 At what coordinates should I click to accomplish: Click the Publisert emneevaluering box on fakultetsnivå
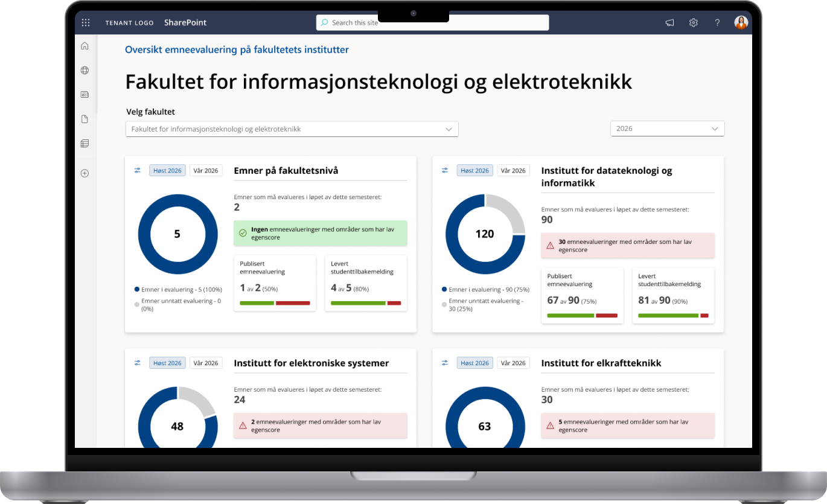pyautogui.click(x=275, y=282)
